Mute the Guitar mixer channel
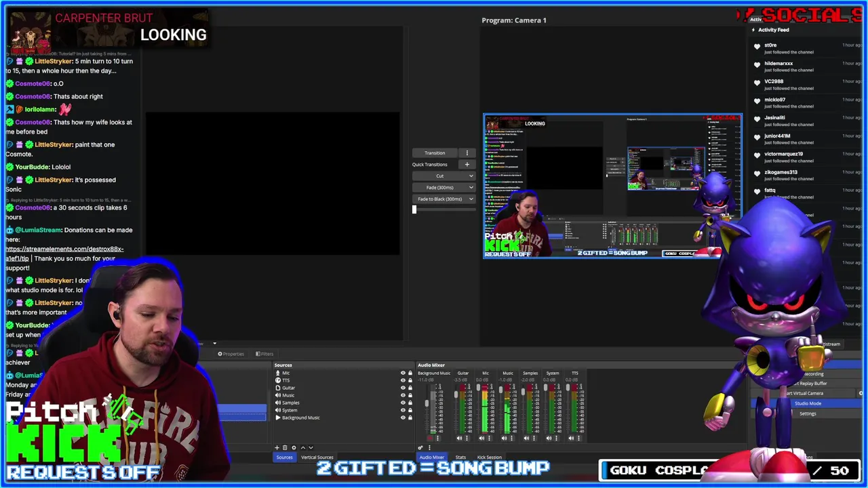Image resolution: width=868 pixels, height=488 pixels. click(x=459, y=439)
